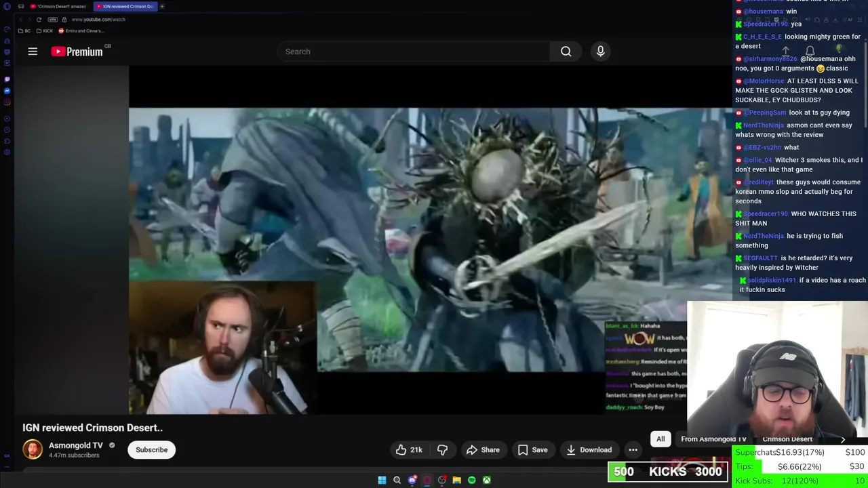Focus the YouTube Search input field

414,52
